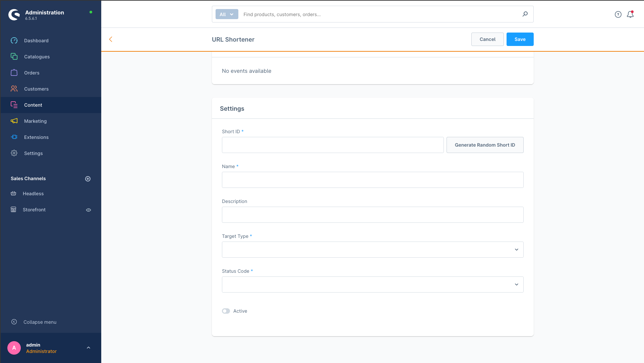644x363 pixels.
Task: Expand the Target Type dropdown
Action: click(x=372, y=249)
